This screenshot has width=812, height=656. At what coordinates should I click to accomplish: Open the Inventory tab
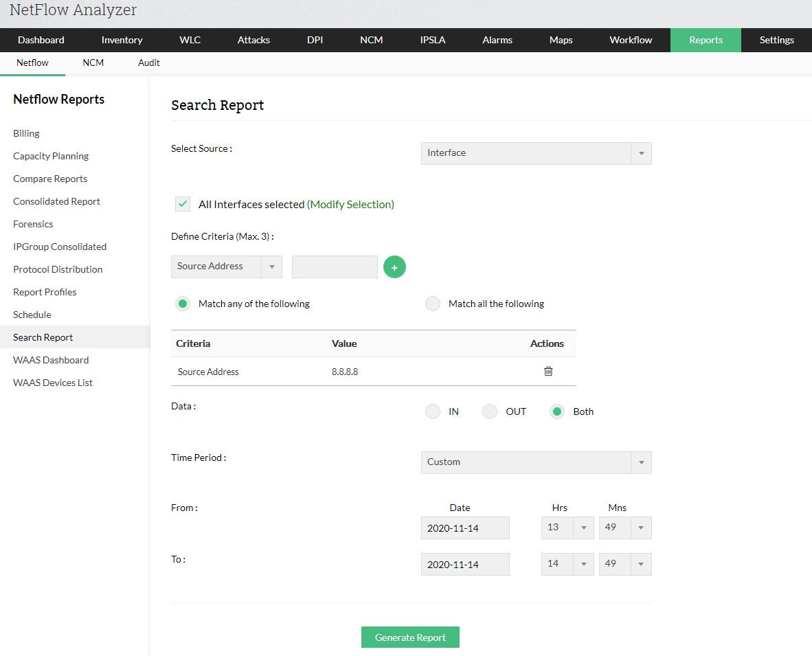122,40
